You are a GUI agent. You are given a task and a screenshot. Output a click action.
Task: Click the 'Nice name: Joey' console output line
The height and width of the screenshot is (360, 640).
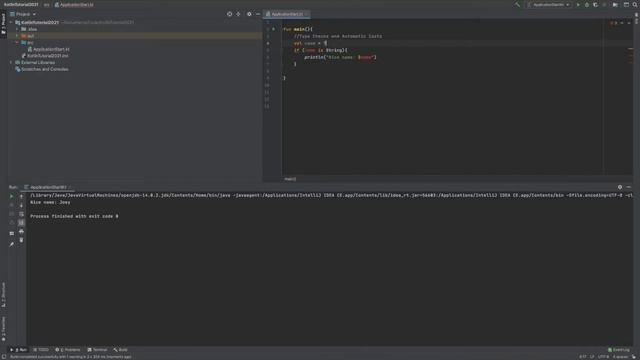coord(50,202)
